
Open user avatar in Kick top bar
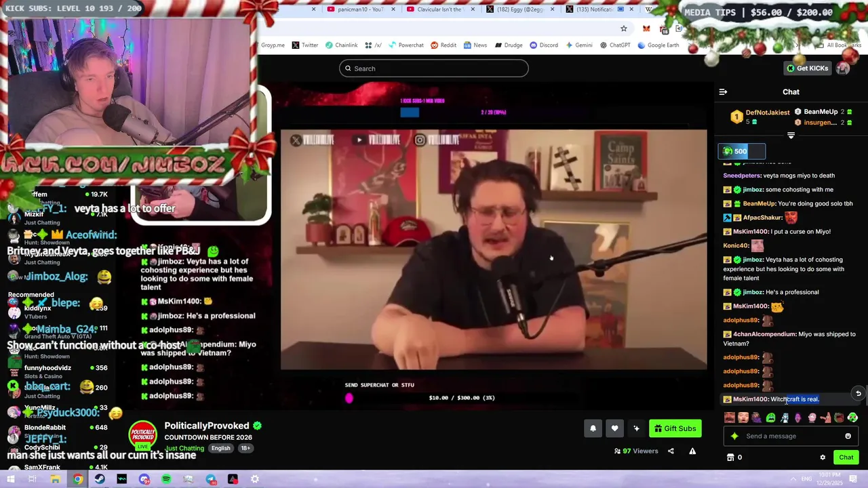843,68
